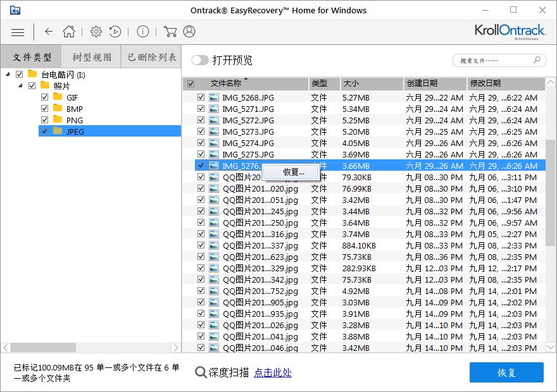Click the home icon to restart recovery

point(70,32)
